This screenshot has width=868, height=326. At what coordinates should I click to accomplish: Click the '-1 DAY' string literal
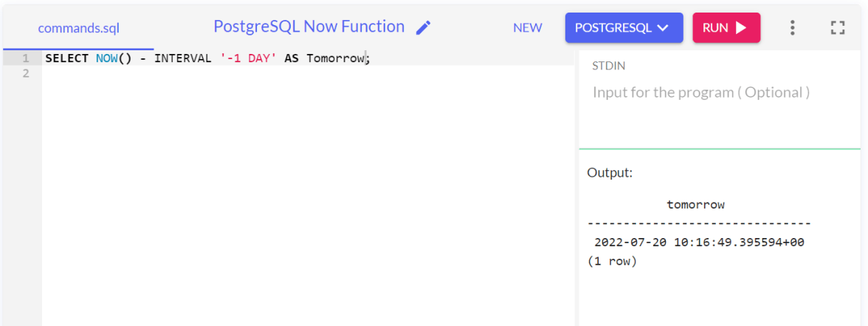(x=248, y=58)
